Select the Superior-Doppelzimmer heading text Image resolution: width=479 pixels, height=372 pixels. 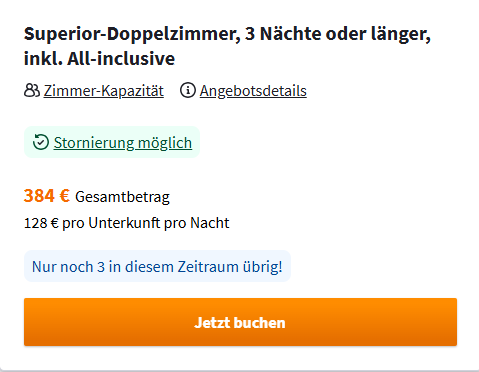coord(132,34)
